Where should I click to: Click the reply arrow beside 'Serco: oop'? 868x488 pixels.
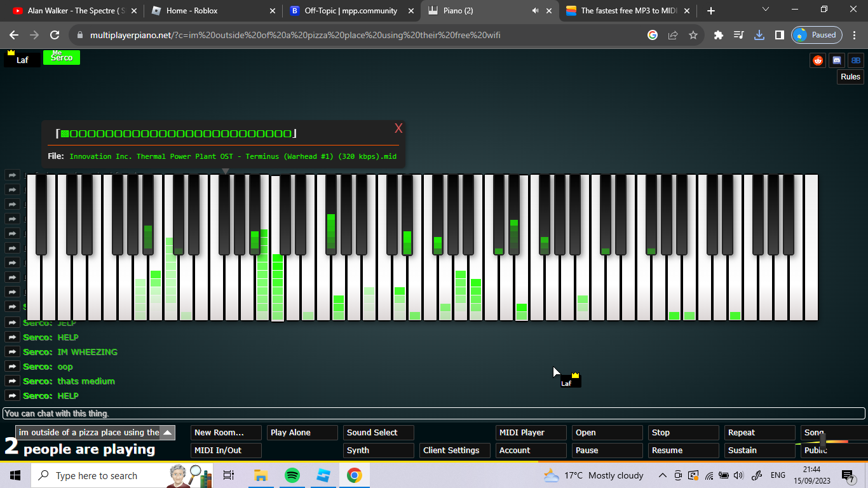pyautogui.click(x=12, y=366)
